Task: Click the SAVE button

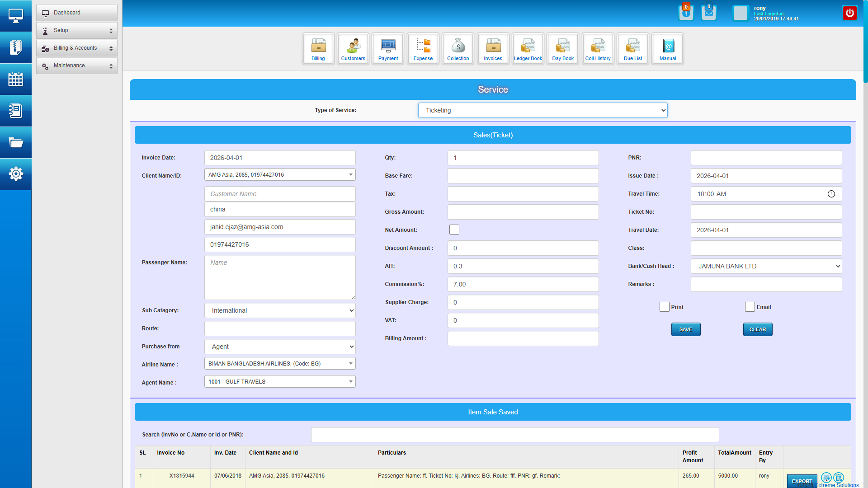Action: [x=685, y=329]
